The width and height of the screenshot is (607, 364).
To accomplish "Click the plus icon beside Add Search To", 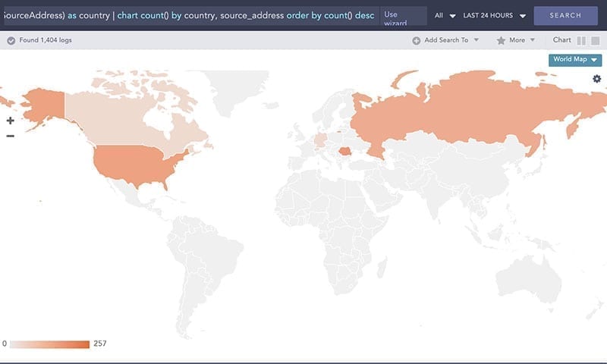I will click(x=416, y=40).
